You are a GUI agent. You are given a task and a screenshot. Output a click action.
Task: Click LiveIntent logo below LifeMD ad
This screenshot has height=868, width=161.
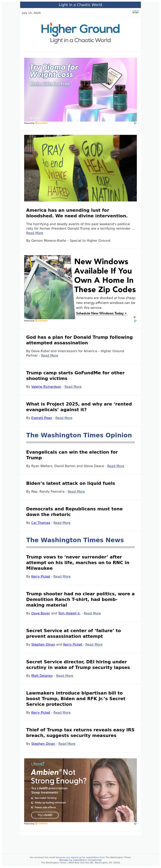[x=41, y=823]
